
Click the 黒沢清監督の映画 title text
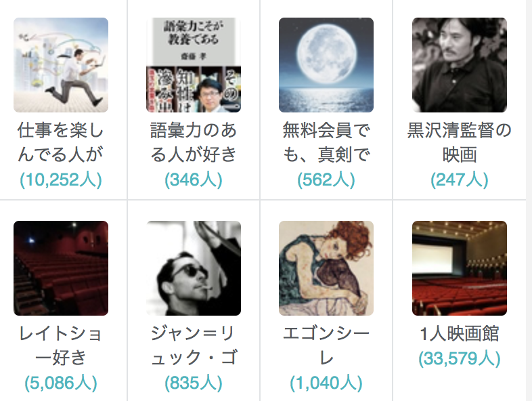point(460,142)
